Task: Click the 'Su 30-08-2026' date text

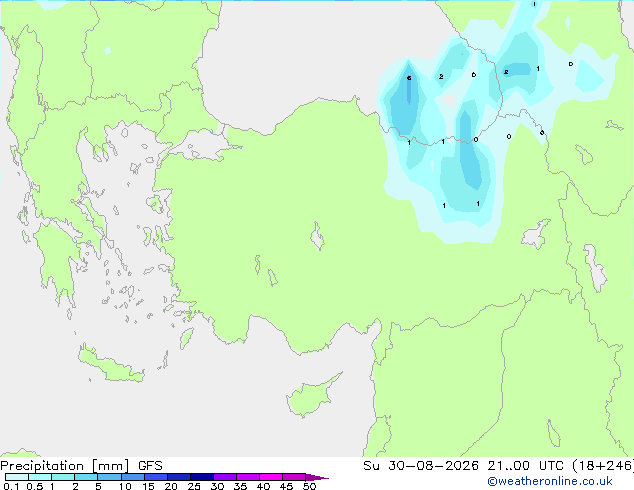Action: tap(421, 466)
